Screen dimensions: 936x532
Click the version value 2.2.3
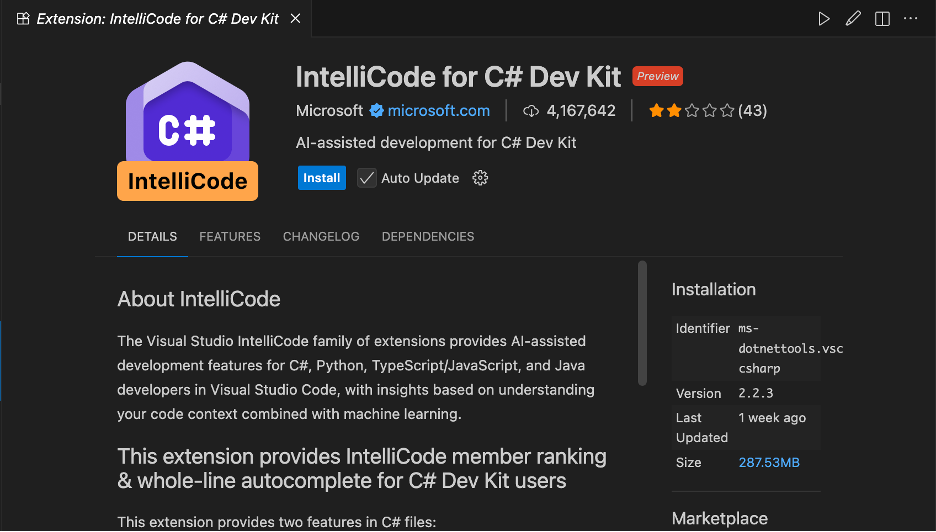point(756,393)
